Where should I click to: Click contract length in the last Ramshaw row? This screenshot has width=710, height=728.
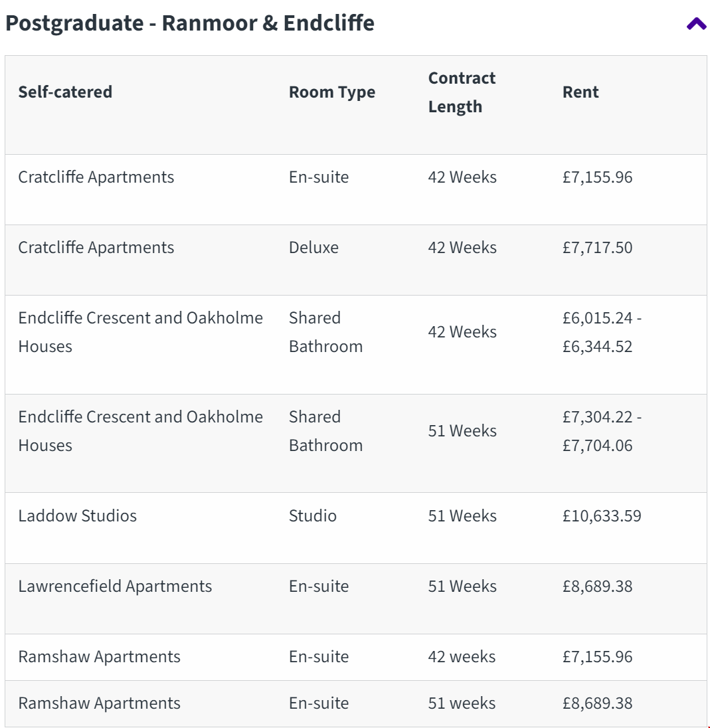click(462, 703)
